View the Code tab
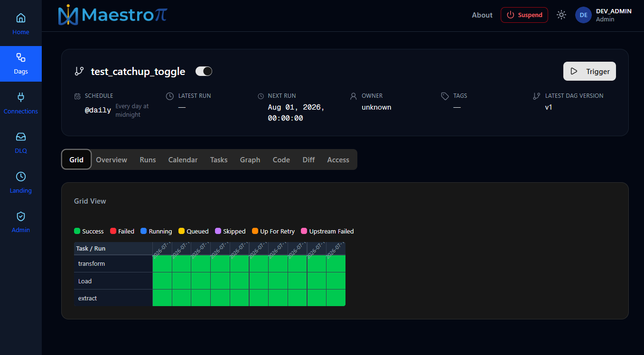Viewport: 644px width, 355px height. click(x=281, y=160)
